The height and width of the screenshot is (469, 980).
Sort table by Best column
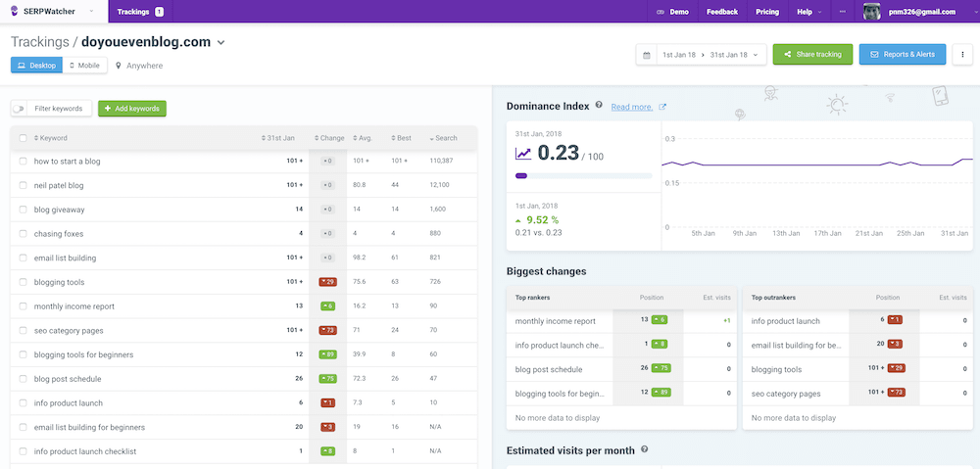[x=401, y=138]
